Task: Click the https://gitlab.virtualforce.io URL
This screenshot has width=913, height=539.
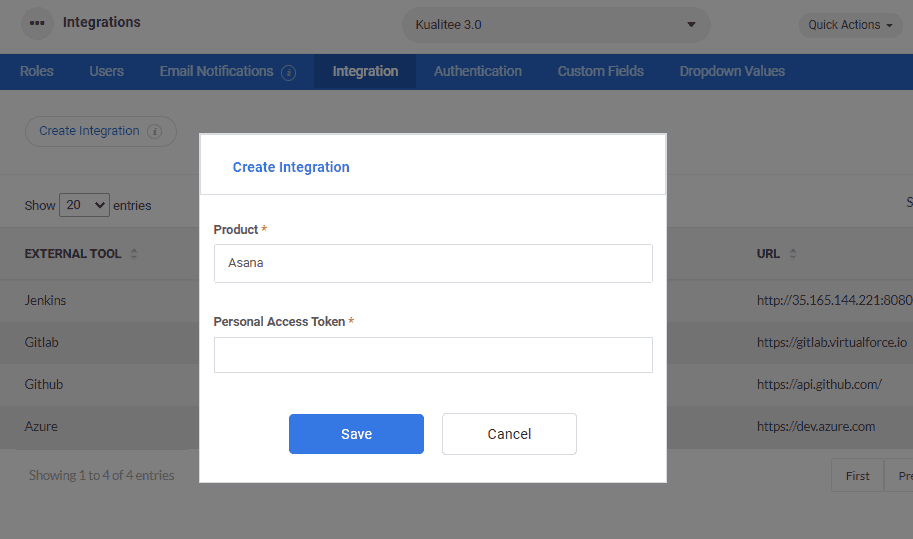Action: click(831, 343)
